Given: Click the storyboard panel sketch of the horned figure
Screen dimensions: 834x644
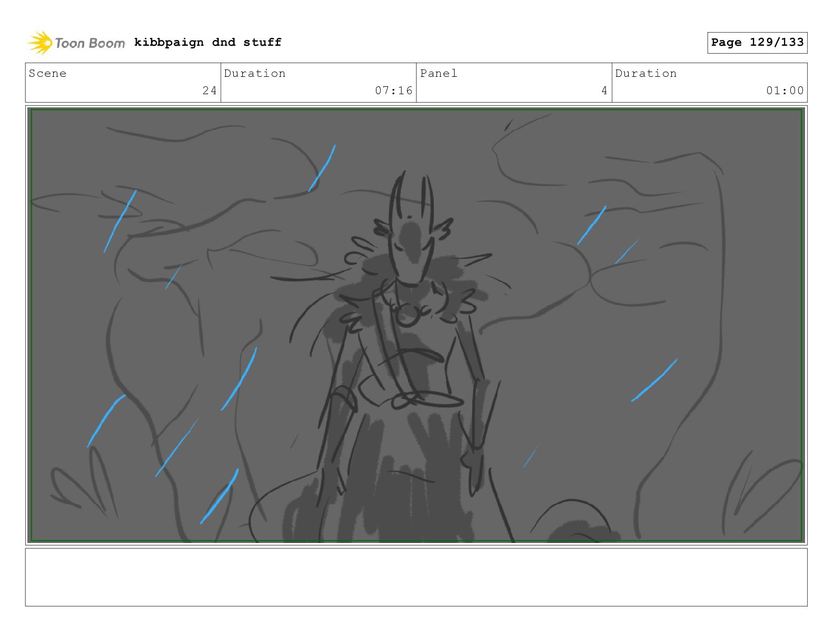Looking at the screenshot, I should coord(416,325).
